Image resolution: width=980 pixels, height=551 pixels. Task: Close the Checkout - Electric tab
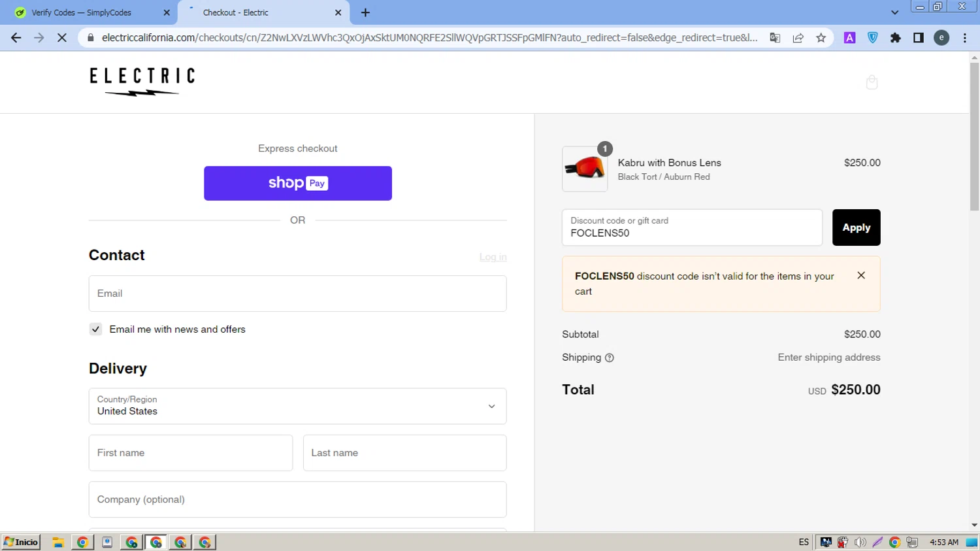tap(338, 12)
